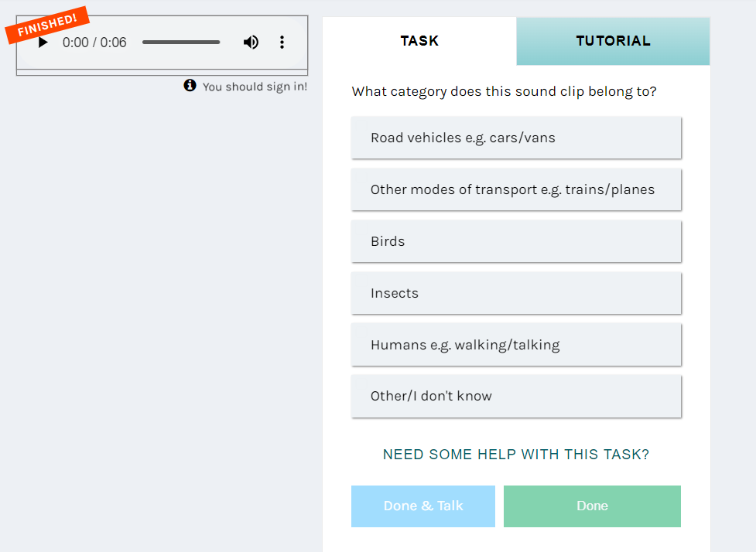756x552 pixels.
Task: Play the sound clip
Action: [43, 43]
